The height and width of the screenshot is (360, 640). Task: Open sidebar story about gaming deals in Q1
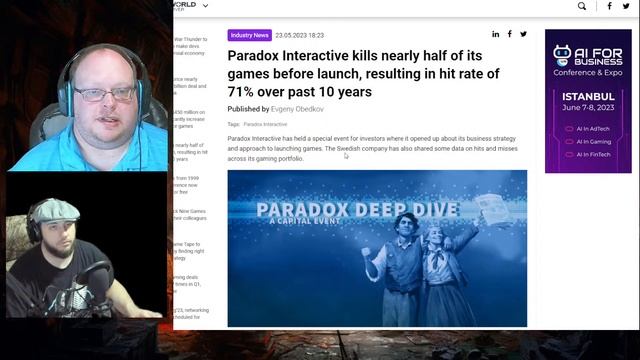pyautogui.click(x=187, y=284)
